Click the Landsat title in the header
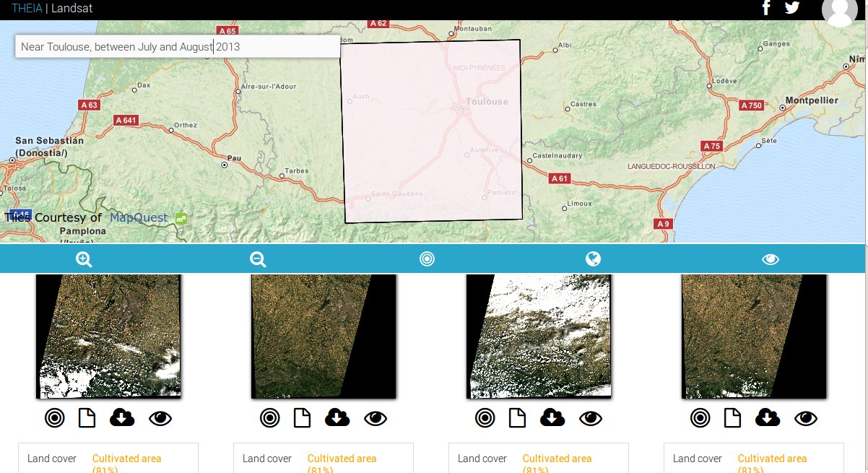Viewport: 868px width, 473px height. 71,9
